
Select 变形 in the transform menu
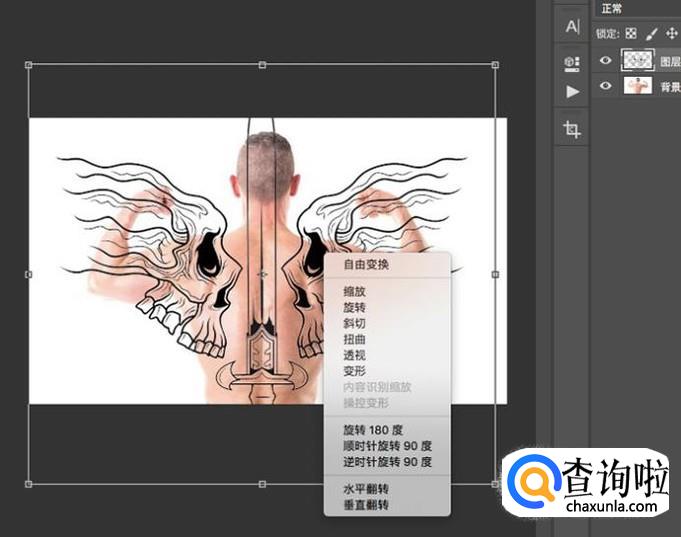[x=354, y=371]
